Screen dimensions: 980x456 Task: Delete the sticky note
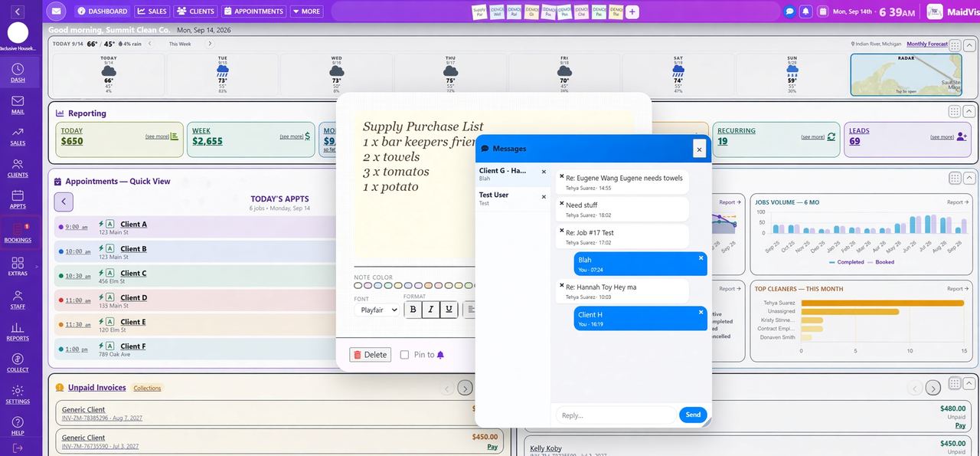pyautogui.click(x=370, y=355)
